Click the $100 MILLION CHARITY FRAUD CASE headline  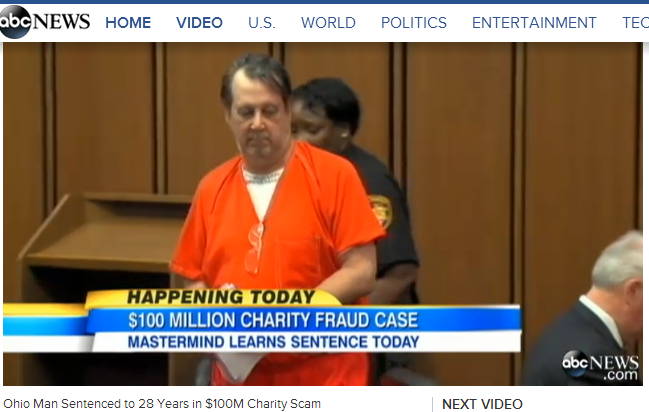(273, 320)
